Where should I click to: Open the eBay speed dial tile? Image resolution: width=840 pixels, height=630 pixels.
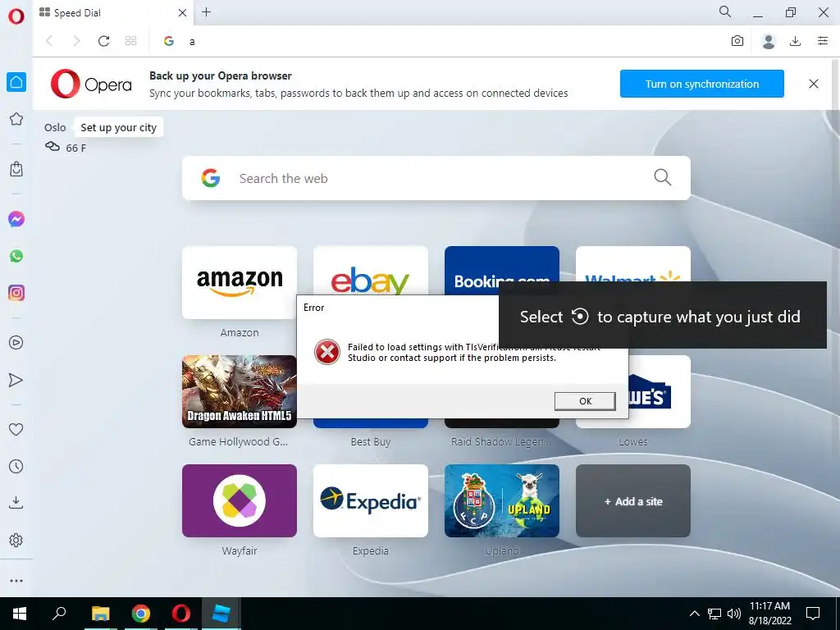370,270
